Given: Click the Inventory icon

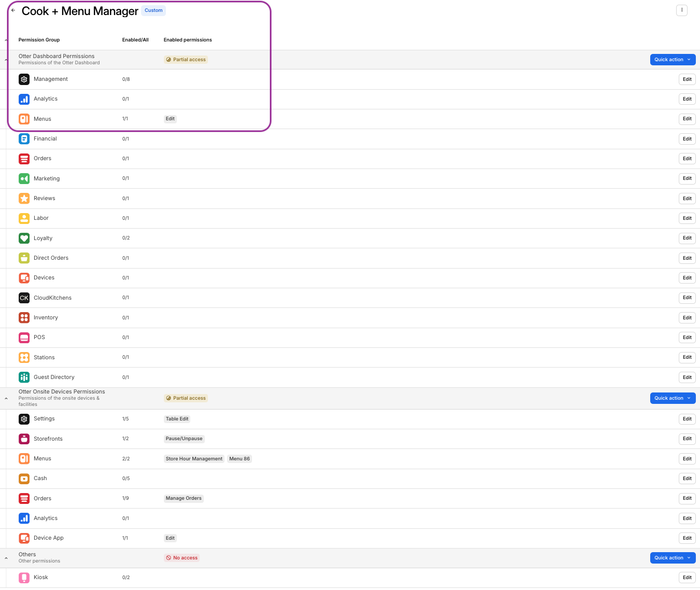Looking at the screenshot, I should point(24,318).
